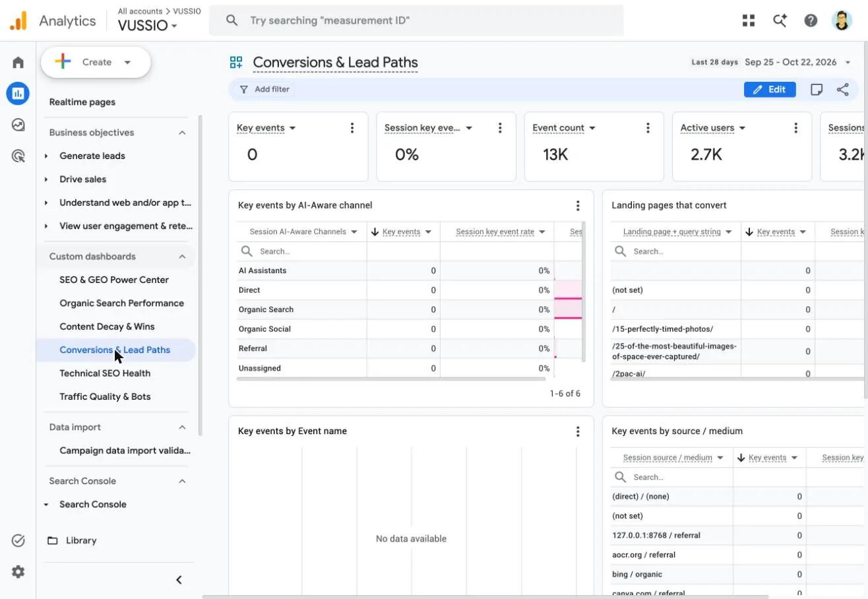868x599 pixels.
Task: Open the apps grid icon
Action: click(748, 20)
